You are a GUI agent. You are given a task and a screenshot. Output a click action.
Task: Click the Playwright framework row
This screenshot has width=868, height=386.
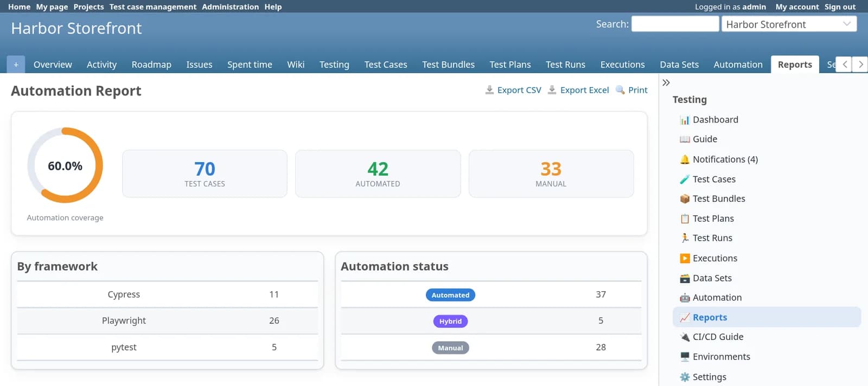pyautogui.click(x=168, y=321)
